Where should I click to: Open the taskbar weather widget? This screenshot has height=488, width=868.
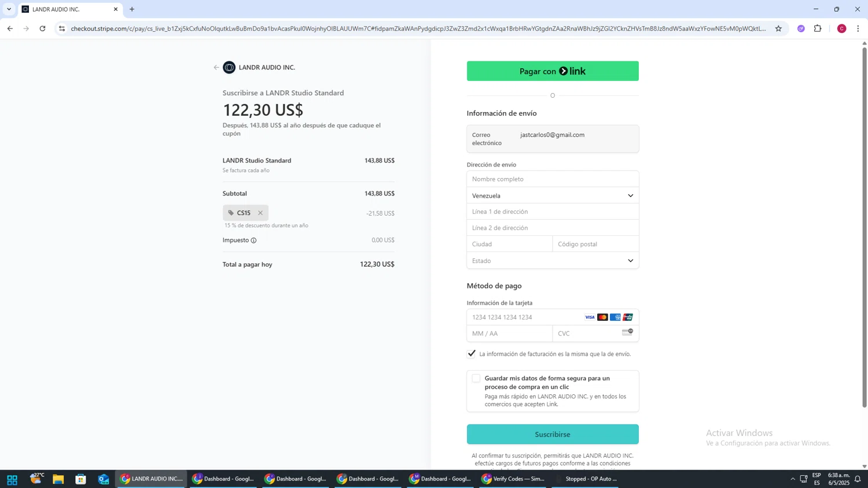(x=36, y=479)
